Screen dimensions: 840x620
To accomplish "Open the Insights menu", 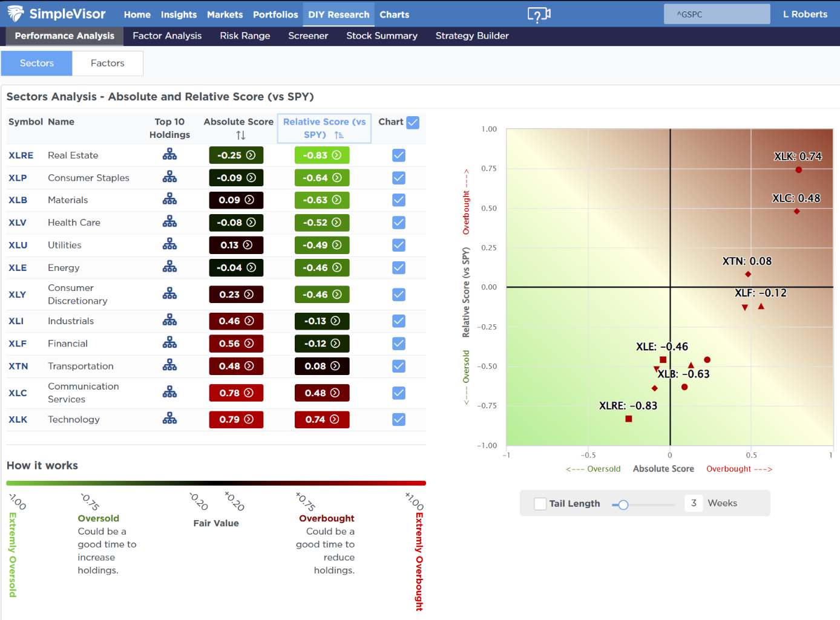I will click(x=179, y=15).
